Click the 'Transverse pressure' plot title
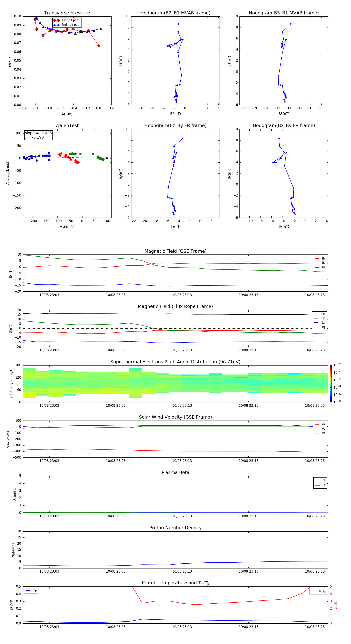The width and height of the screenshot is (351, 644). click(67, 13)
